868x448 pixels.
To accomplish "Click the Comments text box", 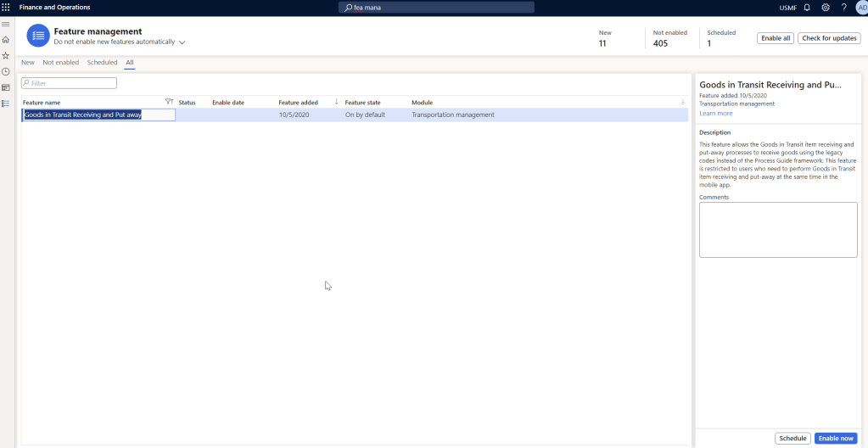I will coord(778,229).
